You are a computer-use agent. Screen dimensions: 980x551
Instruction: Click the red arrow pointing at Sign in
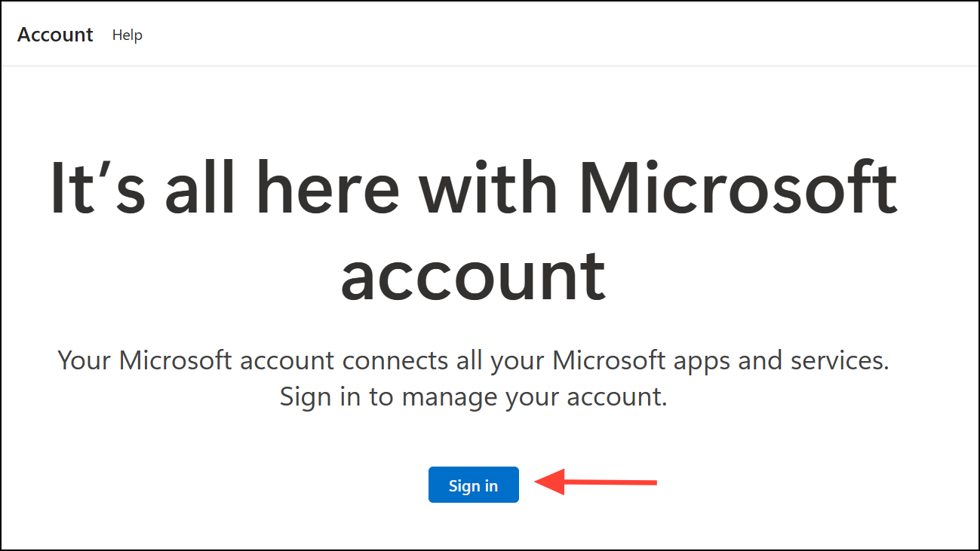tap(596, 482)
